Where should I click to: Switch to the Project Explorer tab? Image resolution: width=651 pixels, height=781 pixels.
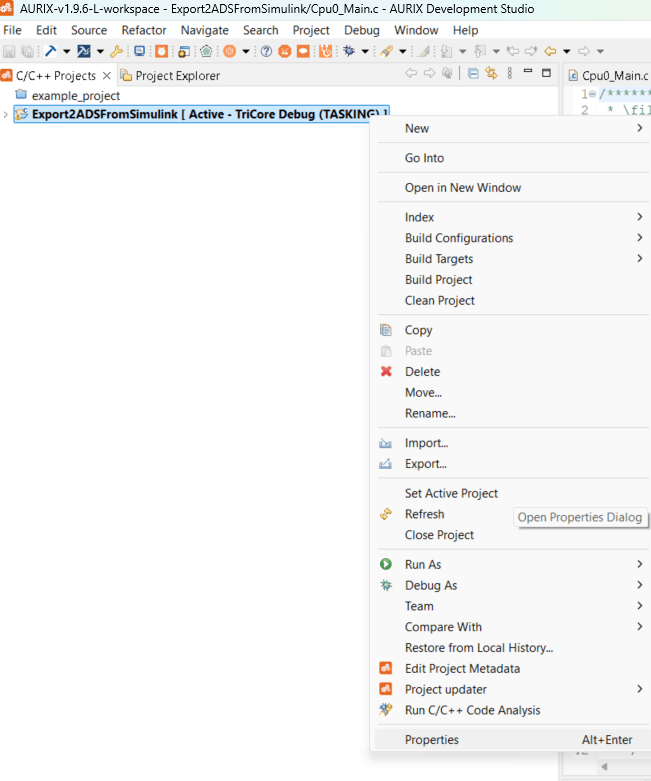[177, 76]
